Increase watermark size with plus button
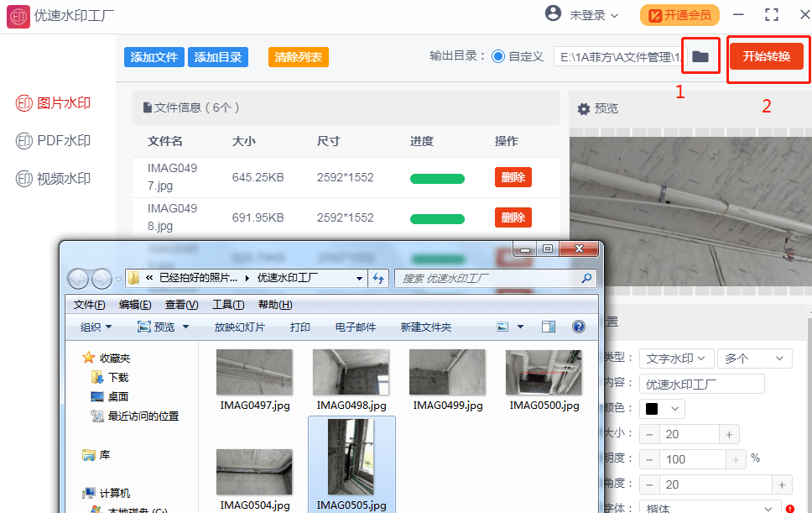The height and width of the screenshot is (513, 812). [x=729, y=434]
